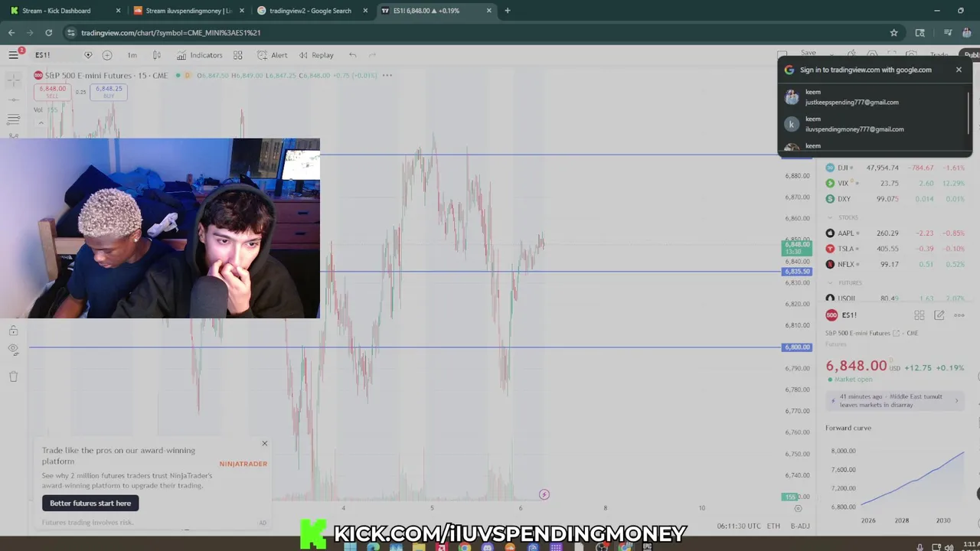Choose the justkeepspending777@gmail.com account
Viewport: 980px width, 551px height.
pyautogui.click(x=874, y=96)
